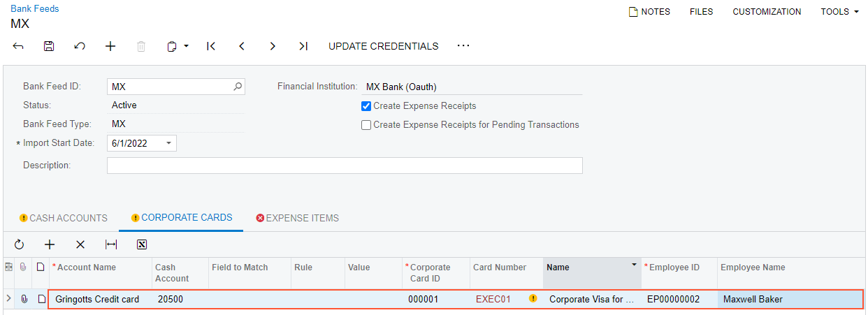Open the clipboard dropdown arrow
868x315 pixels.
tap(187, 47)
